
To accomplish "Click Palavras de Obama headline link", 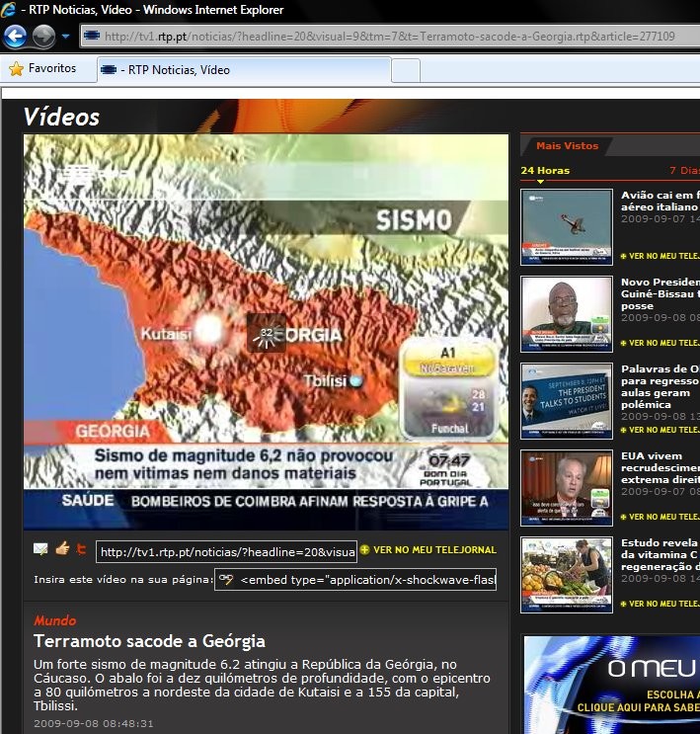I will (661, 386).
